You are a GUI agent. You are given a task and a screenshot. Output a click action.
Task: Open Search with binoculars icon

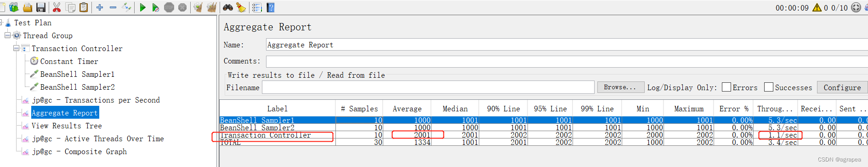coord(228,7)
